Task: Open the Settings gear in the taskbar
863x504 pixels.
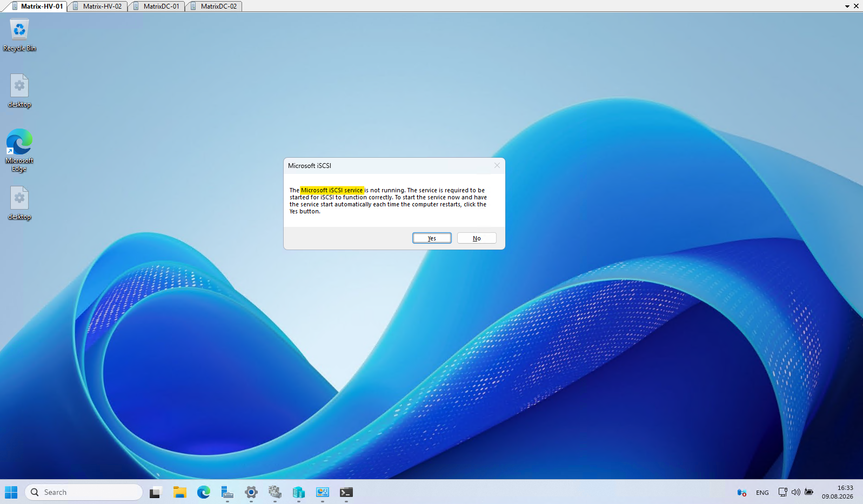Action: coord(251,492)
